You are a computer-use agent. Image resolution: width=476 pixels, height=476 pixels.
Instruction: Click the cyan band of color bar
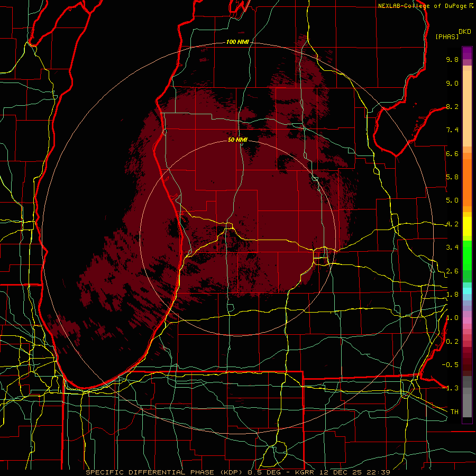click(x=467, y=290)
